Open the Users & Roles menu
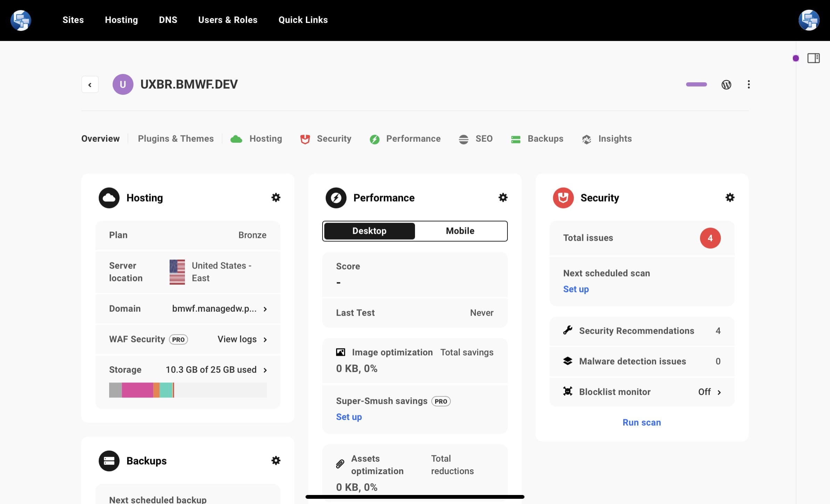The height and width of the screenshot is (504, 830). 228,20
